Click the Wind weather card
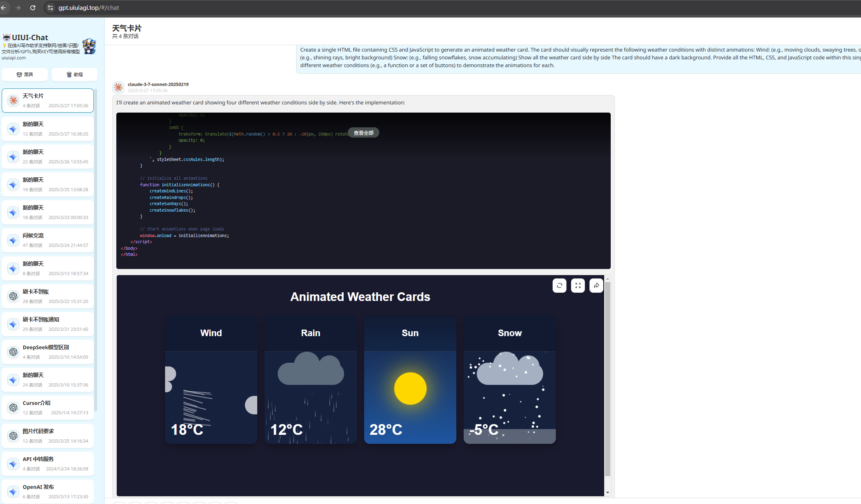The width and height of the screenshot is (861, 504). (211, 380)
